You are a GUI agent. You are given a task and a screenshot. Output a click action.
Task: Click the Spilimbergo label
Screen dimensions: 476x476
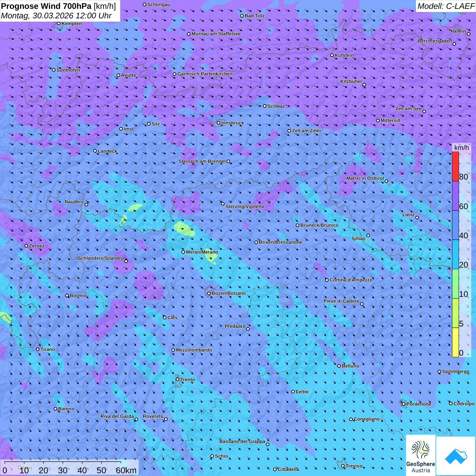tap(456, 371)
